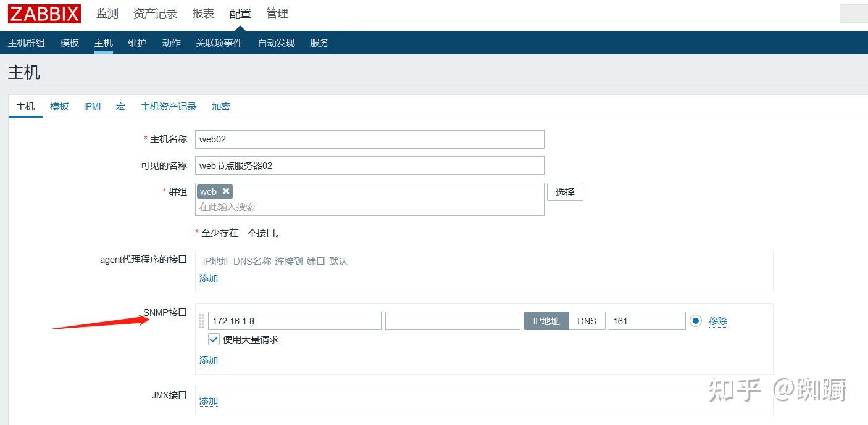868x425 pixels.
Task: Open the 管理 top menu
Action: 277,14
